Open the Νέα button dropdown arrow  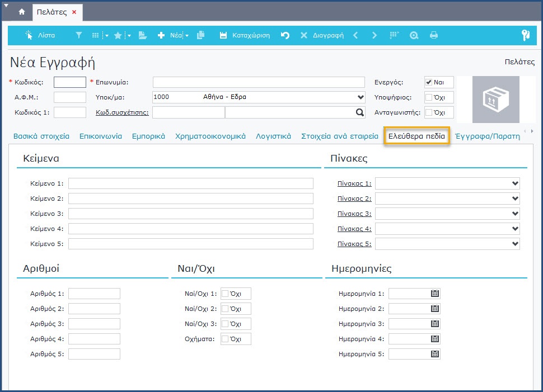[186, 36]
